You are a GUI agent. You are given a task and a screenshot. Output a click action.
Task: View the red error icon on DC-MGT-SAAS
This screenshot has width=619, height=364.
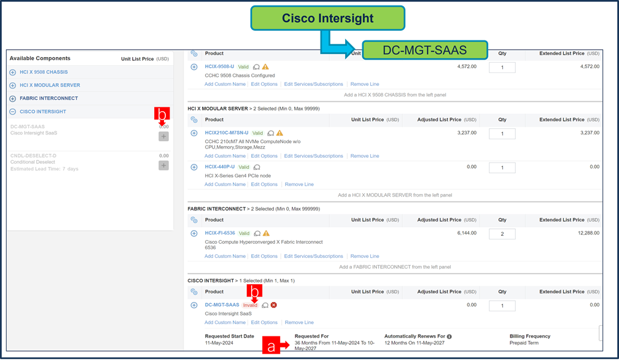tap(274, 305)
